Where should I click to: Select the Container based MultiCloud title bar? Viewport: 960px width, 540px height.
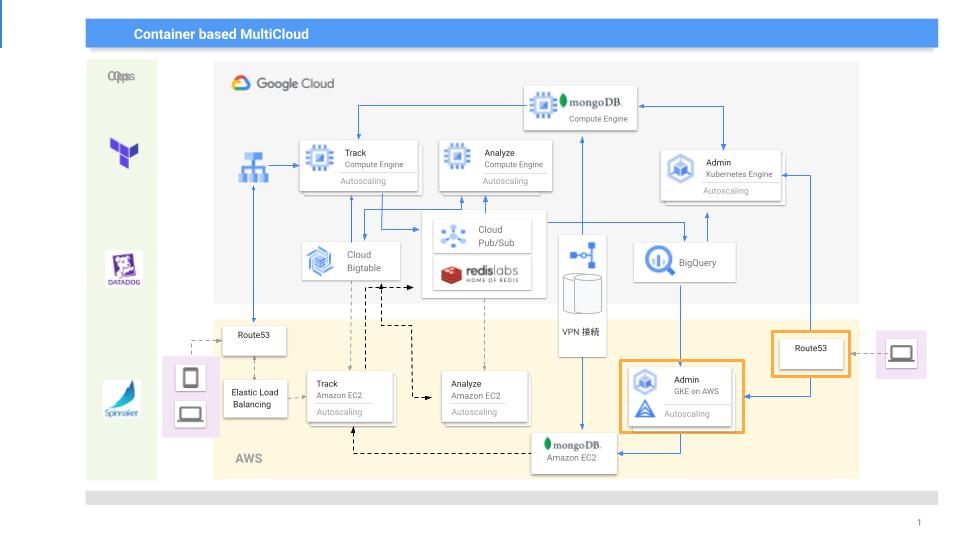(511, 34)
